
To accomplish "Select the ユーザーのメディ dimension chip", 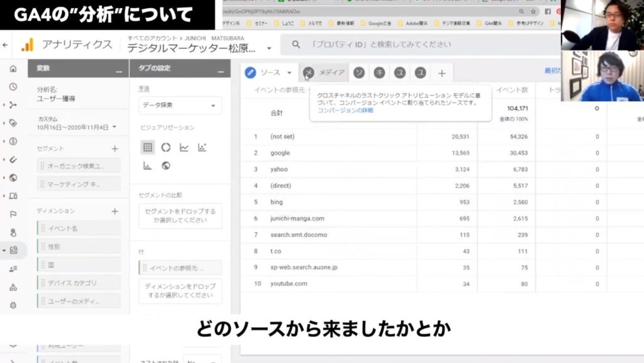I will pos(79,301).
